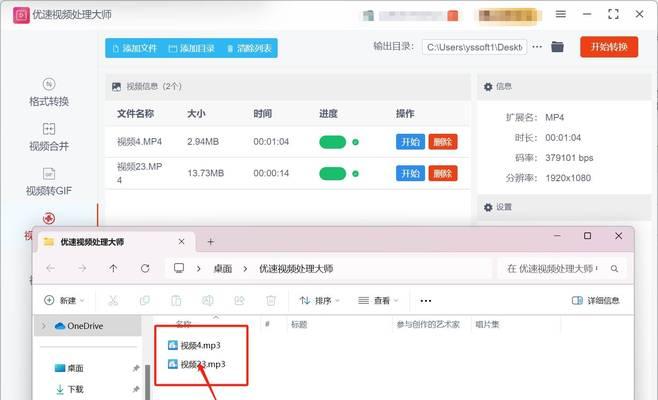Image resolution: width=658 pixels, height=400 pixels.
Task: Click 添加目录 to add a folder
Action: tap(191, 48)
